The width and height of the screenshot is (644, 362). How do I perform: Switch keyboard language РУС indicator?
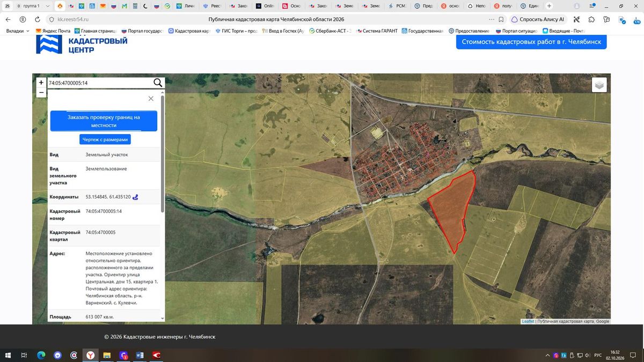[x=598, y=355]
